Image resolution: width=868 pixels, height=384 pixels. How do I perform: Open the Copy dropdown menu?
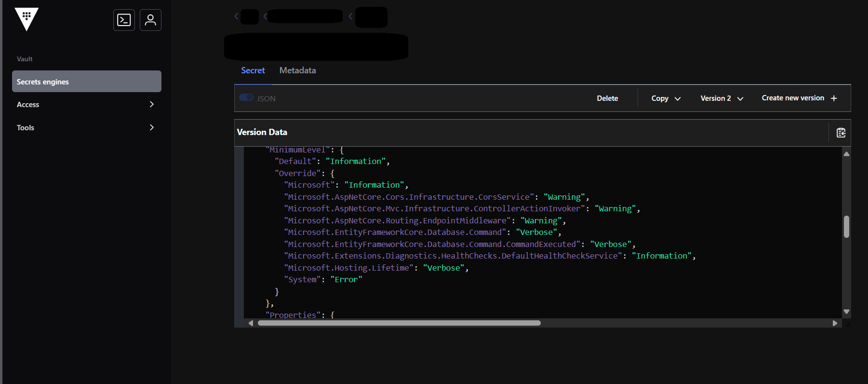[x=666, y=98]
